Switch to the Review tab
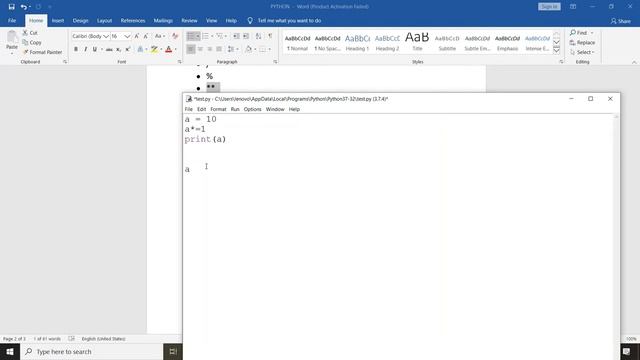The width and height of the screenshot is (640, 360). 189,20
